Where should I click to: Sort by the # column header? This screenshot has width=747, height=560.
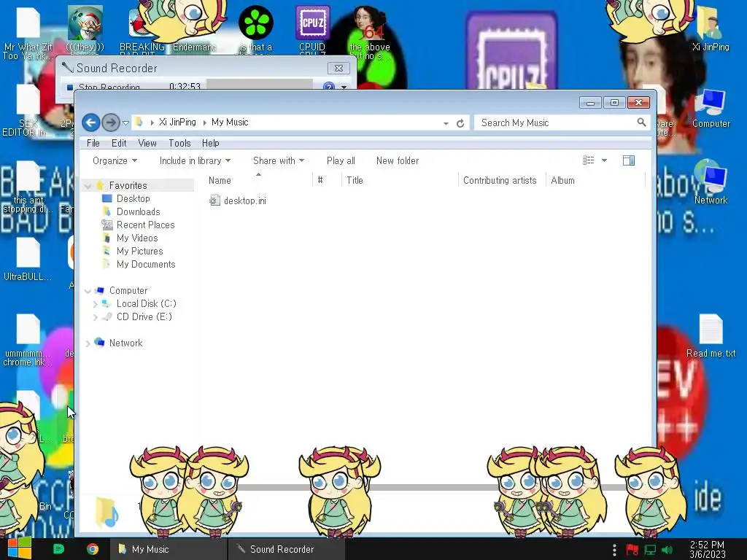pyautogui.click(x=320, y=181)
